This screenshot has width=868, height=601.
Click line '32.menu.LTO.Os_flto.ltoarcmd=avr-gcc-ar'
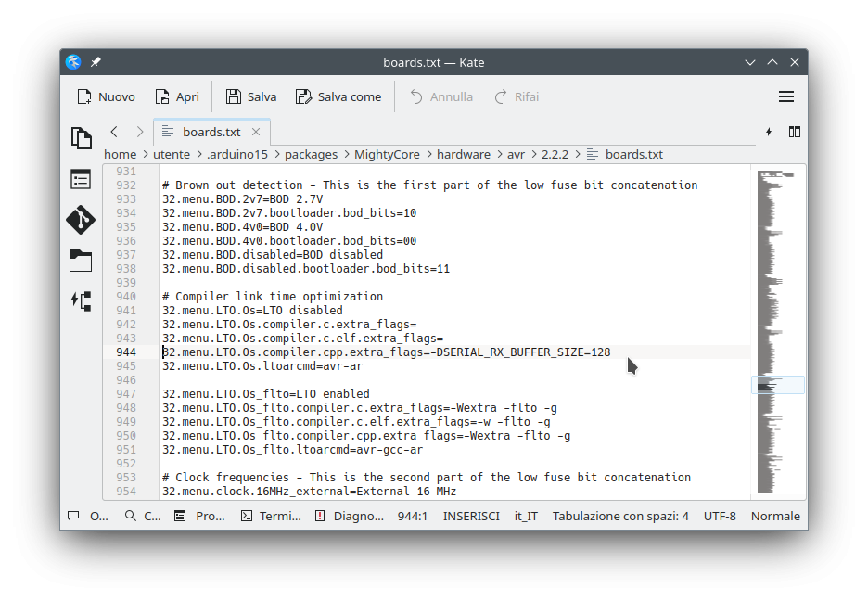pos(292,450)
